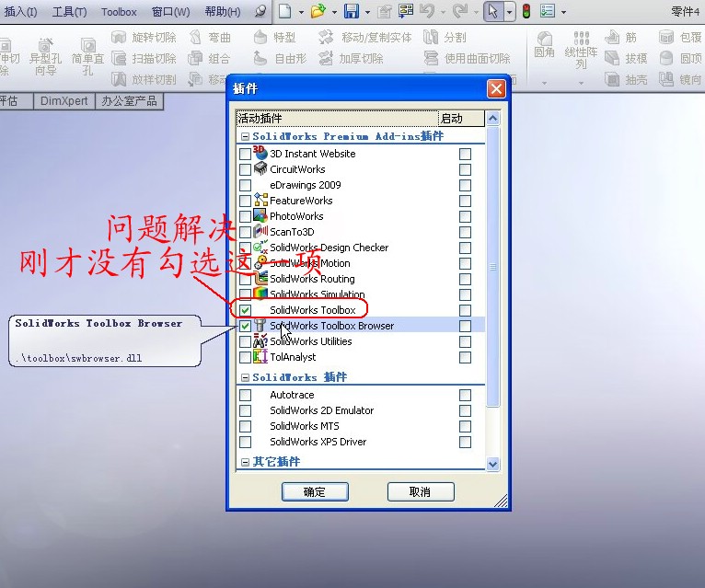705x588 pixels.
Task: Confirm add-ins with 确定 button
Action: (x=315, y=491)
